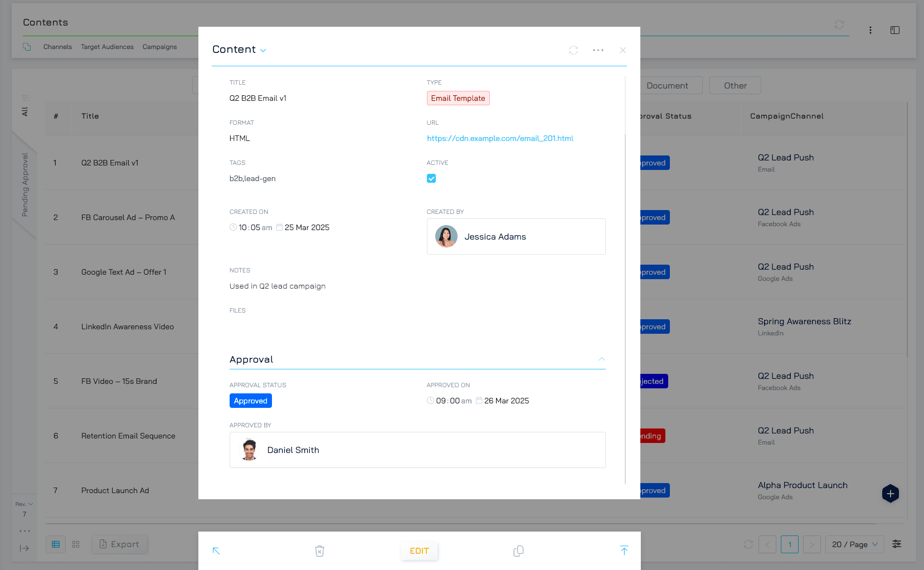924x570 pixels.
Task: Click the Email Template type tag
Action: [458, 98]
